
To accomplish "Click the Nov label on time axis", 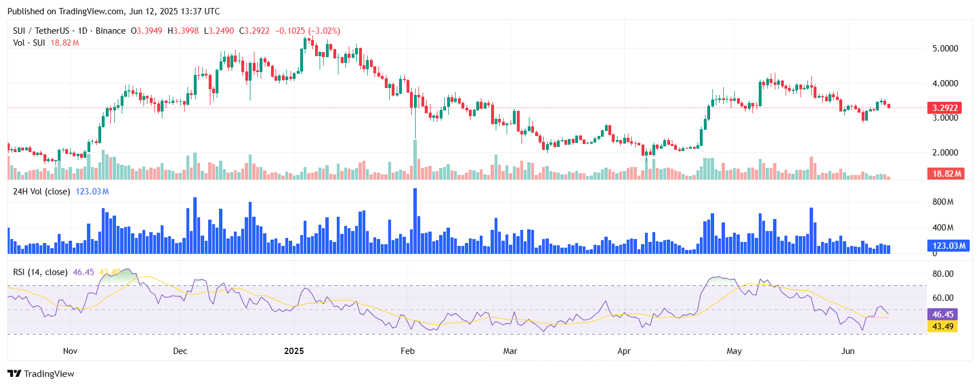I will coord(70,351).
